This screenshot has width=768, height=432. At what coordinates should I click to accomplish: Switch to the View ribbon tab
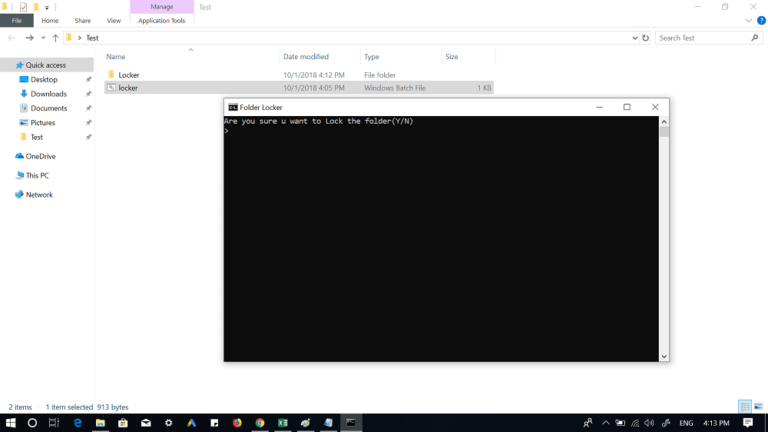pos(113,20)
